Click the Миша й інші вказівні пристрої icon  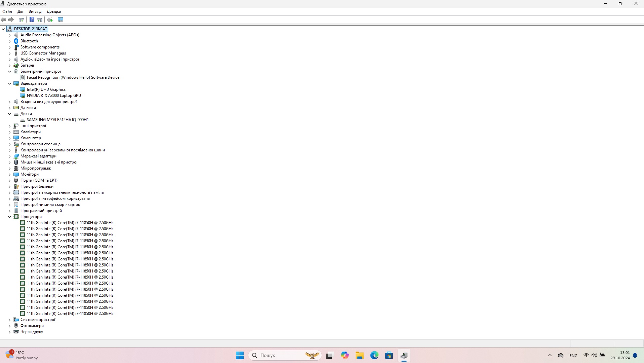(x=16, y=162)
